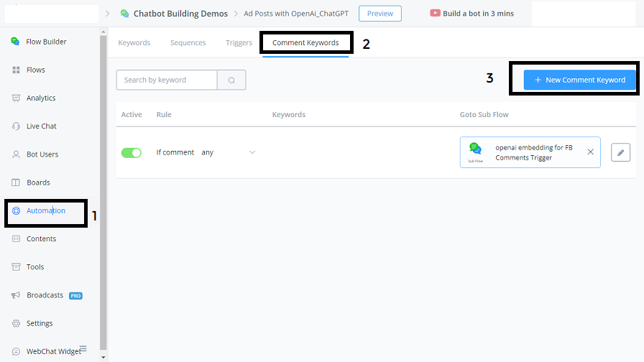The height and width of the screenshot is (362, 644).
Task: Toggle the active switch for comment rule
Action: (x=132, y=152)
